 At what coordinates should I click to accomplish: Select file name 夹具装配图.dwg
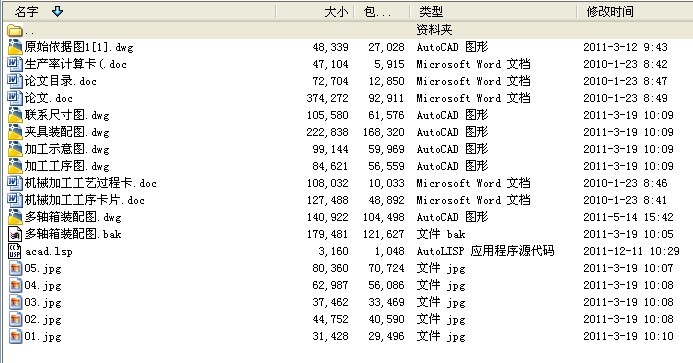[67, 132]
